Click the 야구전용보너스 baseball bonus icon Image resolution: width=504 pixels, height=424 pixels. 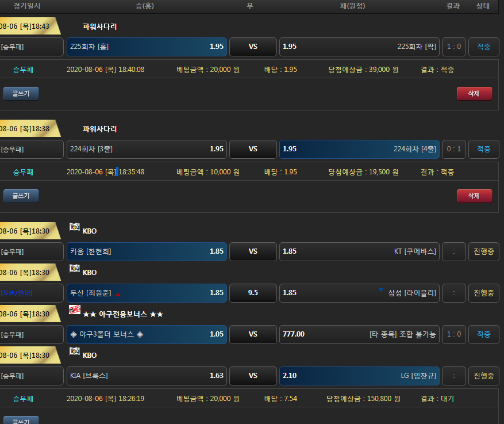74,310
